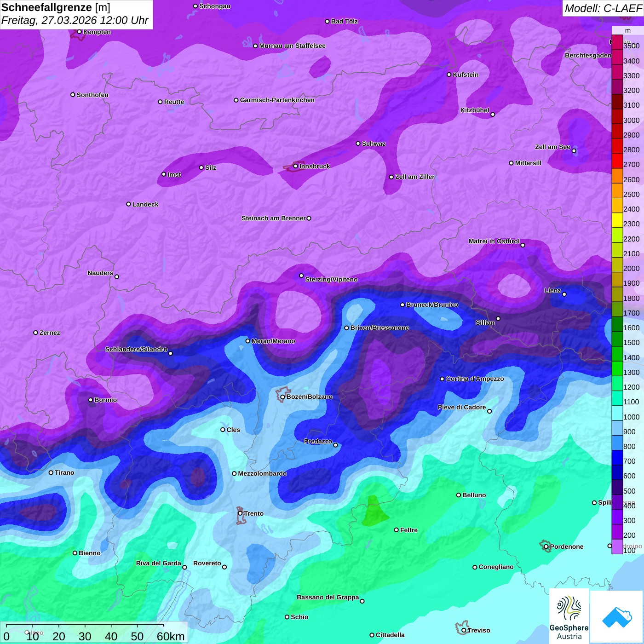Screen dimensions: 644x644
Task: Select the Garmisch-Partenkirchen label
Action: point(277,100)
